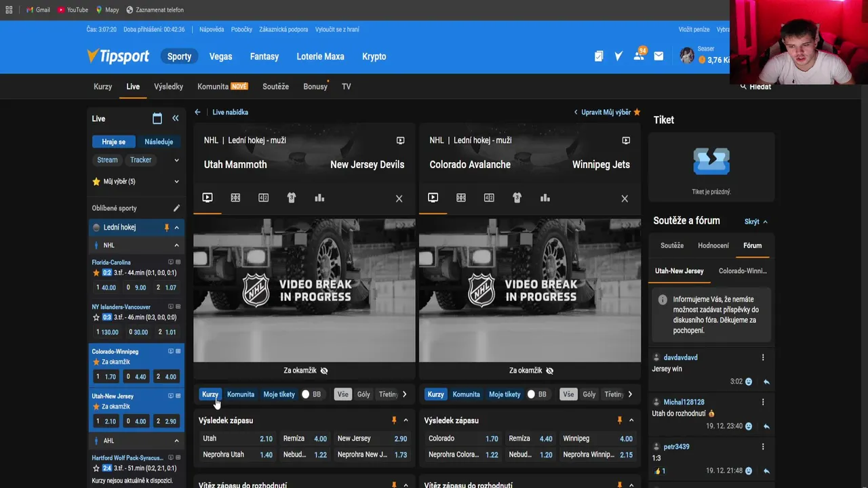Open the messages envelope icon
Image resolution: width=868 pixels, height=488 pixels.
pyautogui.click(x=658, y=56)
